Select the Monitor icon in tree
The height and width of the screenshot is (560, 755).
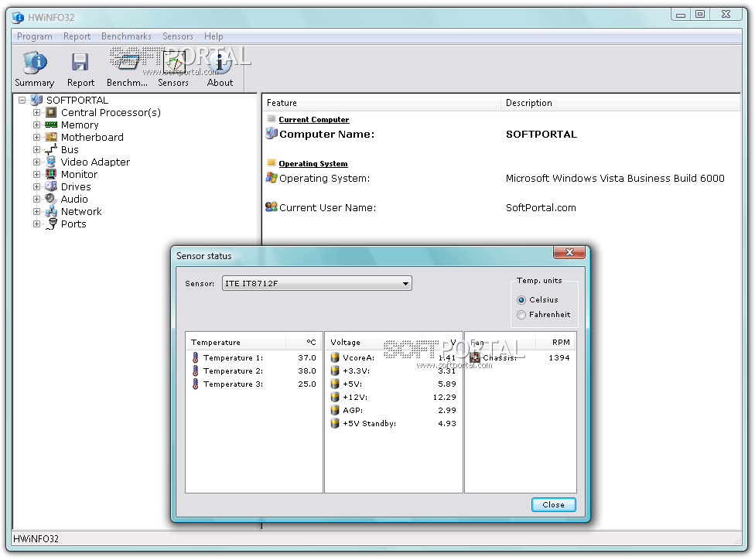pyautogui.click(x=51, y=174)
